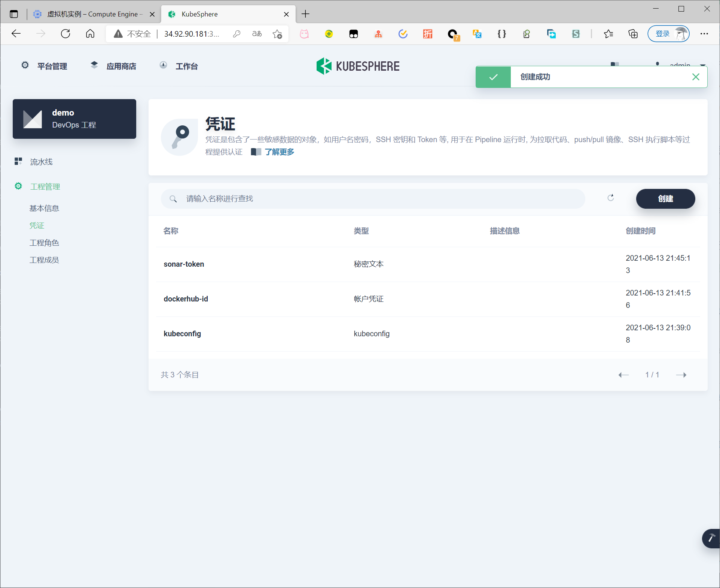Click the refresh icon beside the search box
Screen dimensions: 720x588
tap(610, 198)
